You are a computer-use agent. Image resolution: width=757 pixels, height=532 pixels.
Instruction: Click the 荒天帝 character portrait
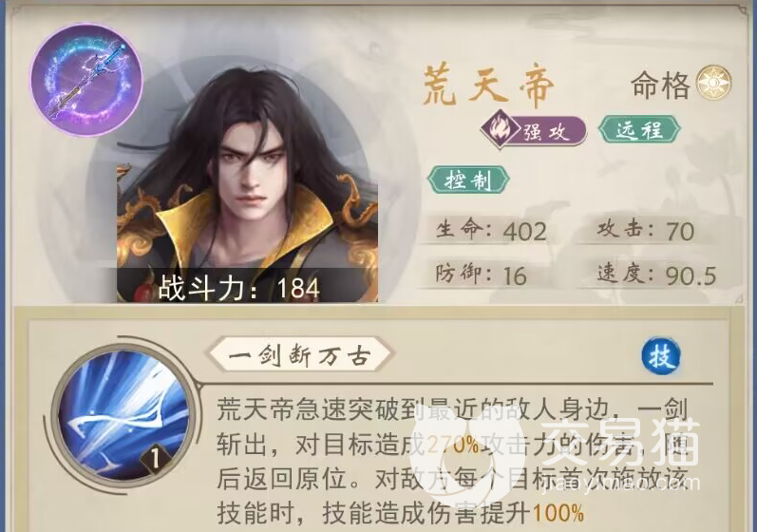click(x=247, y=186)
